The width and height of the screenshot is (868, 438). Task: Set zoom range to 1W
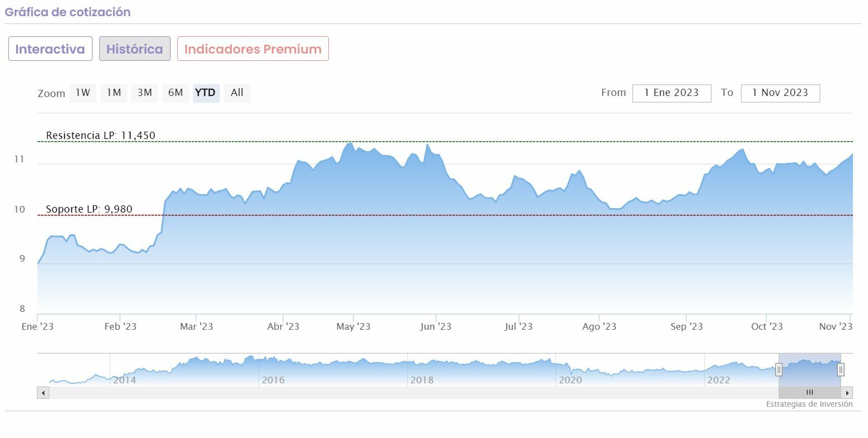coord(83,93)
